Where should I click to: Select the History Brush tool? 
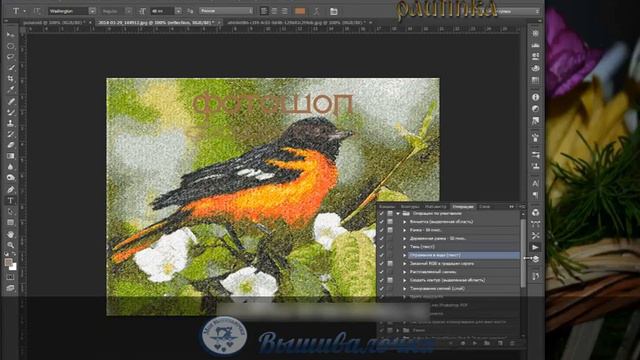[x=11, y=134]
